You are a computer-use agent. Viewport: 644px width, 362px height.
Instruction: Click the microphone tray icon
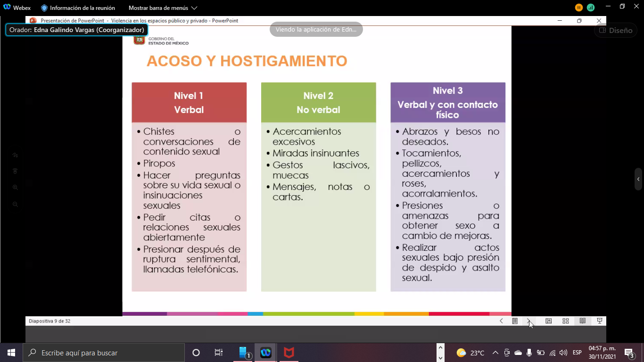pyautogui.click(x=529, y=353)
